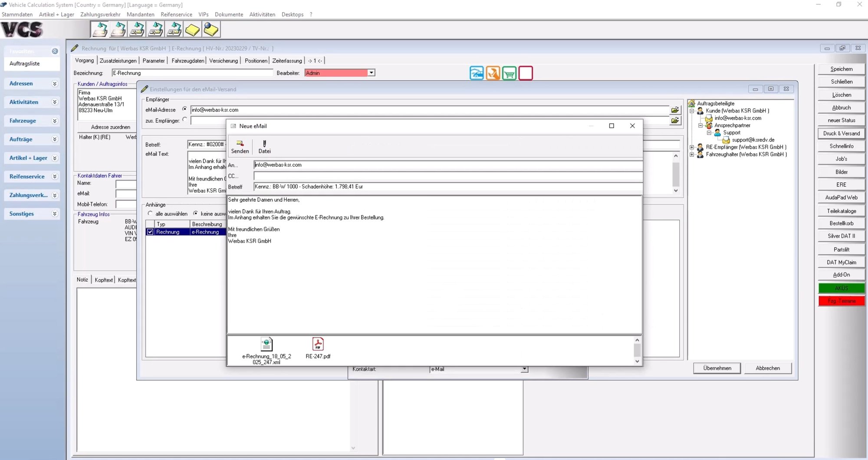The width and height of the screenshot is (868, 460).
Task: Click envelope icon for info@werbas-ksr.com
Action: pos(709,118)
